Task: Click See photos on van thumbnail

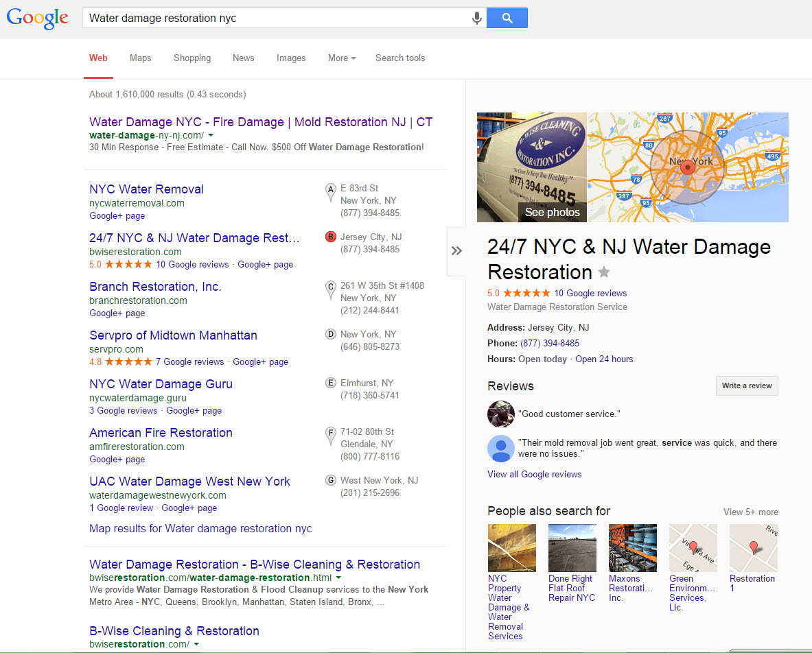Action: pos(552,212)
